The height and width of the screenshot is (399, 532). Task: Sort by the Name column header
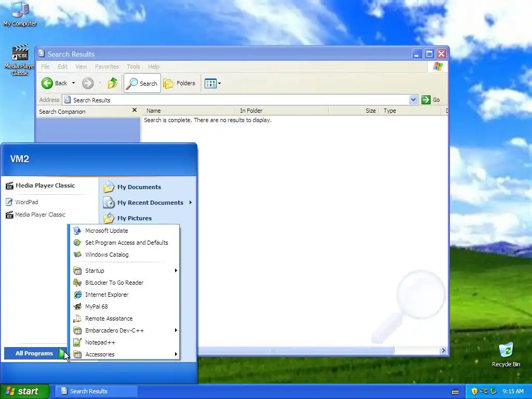click(x=189, y=111)
